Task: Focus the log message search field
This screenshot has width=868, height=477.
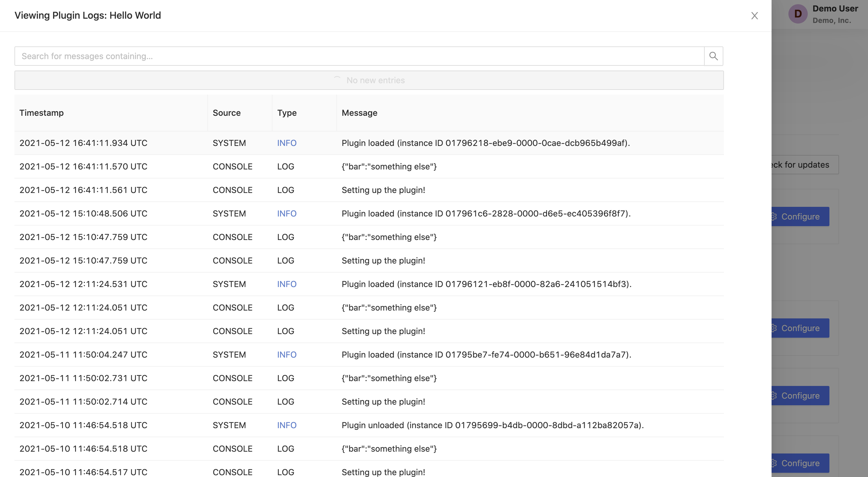Action: pyautogui.click(x=359, y=56)
